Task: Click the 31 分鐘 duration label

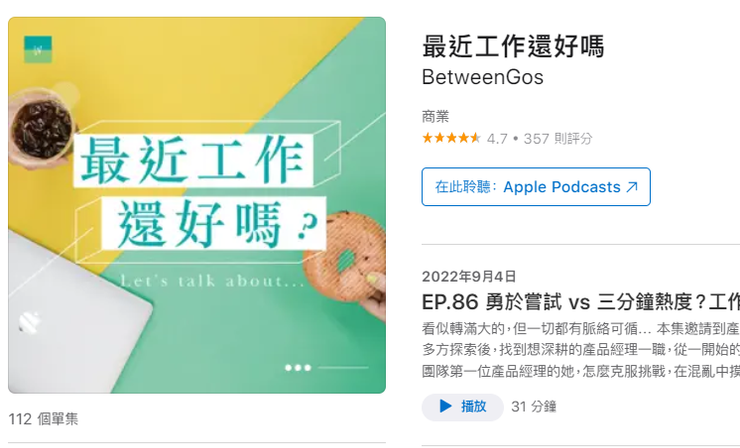Action: [x=534, y=406]
